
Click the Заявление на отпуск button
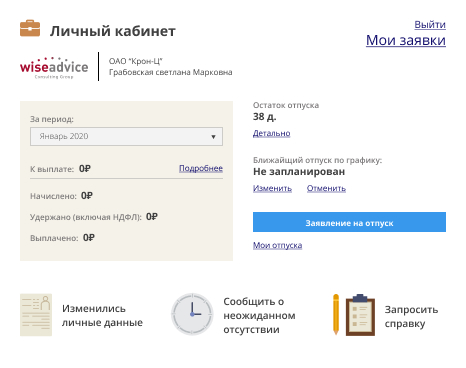click(x=349, y=222)
